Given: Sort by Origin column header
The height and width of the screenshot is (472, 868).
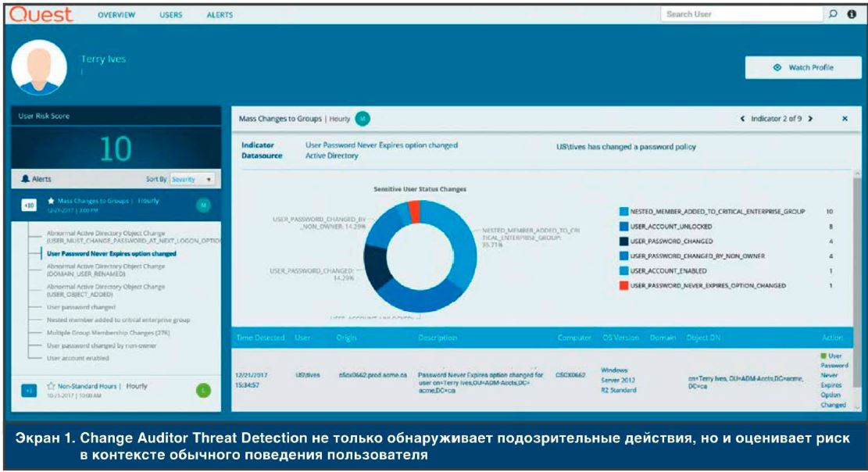Looking at the screenshot, I should click(347, 338).
